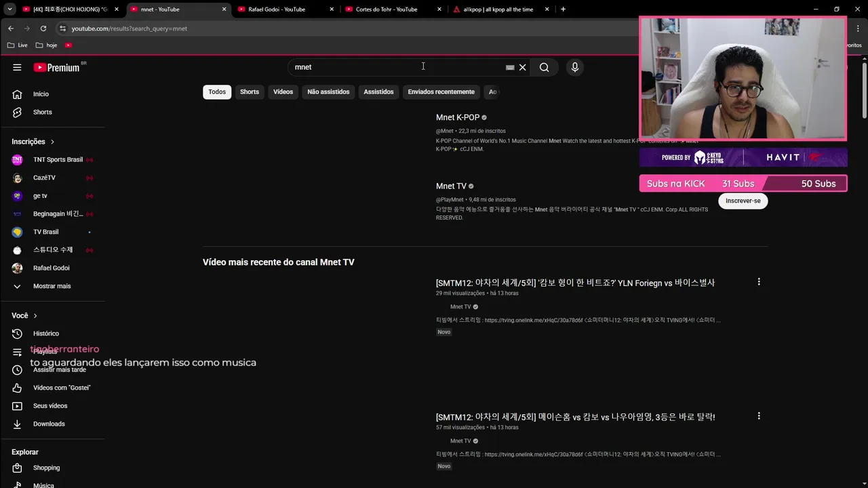
Task: Expand the Você section header
Action: pyautogui.click(x=24, y=316)
